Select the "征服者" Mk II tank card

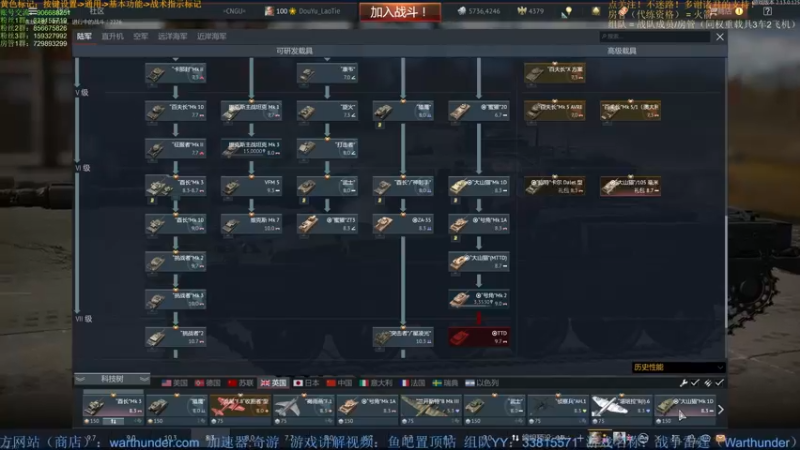[x=176, y=148]
